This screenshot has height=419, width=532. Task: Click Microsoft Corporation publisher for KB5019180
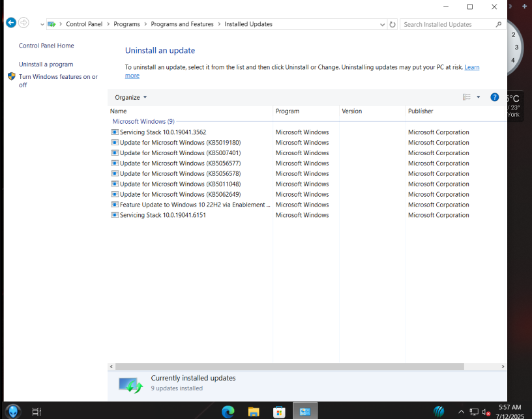(438, 143)
